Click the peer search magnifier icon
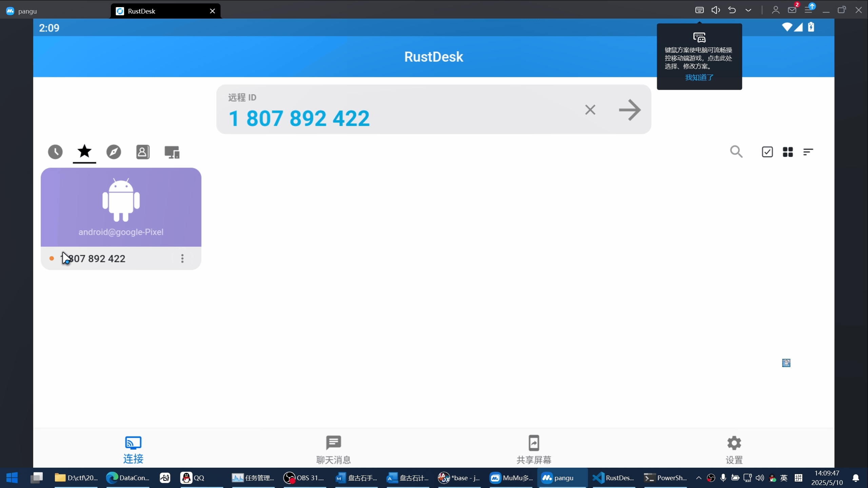Viewport: 868px width, 488px height. click(x=736, y=152)
